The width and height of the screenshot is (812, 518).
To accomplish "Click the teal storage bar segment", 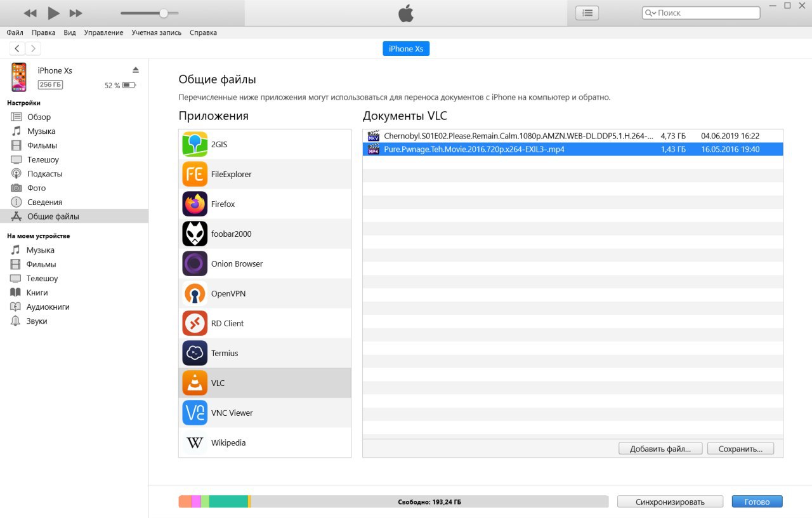I will click(228, 501).
